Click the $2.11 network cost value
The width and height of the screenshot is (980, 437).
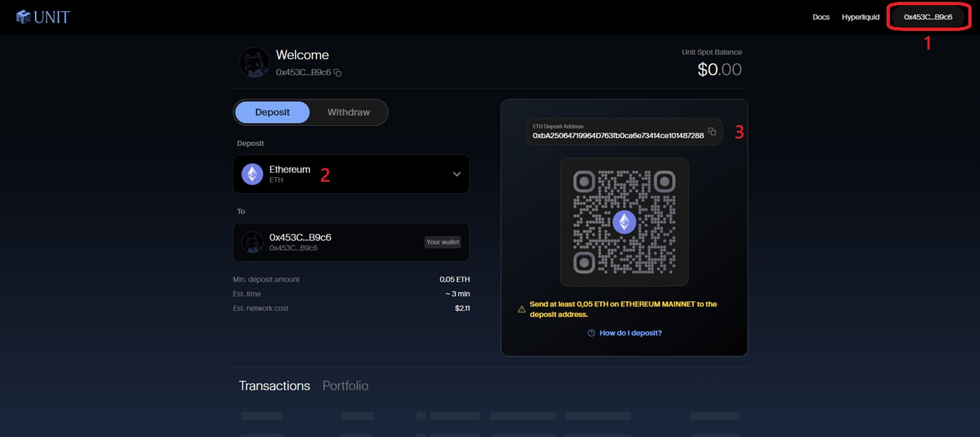[463, 308]
